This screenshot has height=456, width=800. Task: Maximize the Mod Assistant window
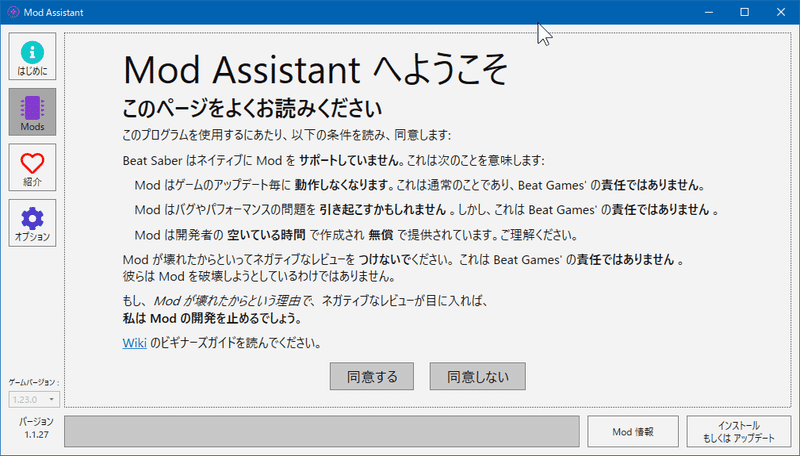745,12
